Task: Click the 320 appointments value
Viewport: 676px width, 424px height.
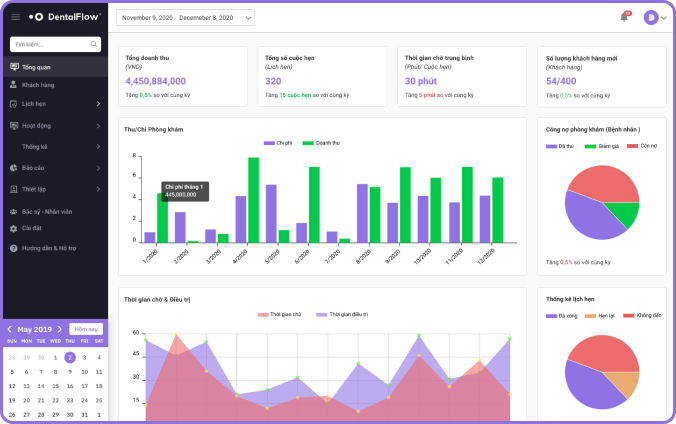Action: 273,81
